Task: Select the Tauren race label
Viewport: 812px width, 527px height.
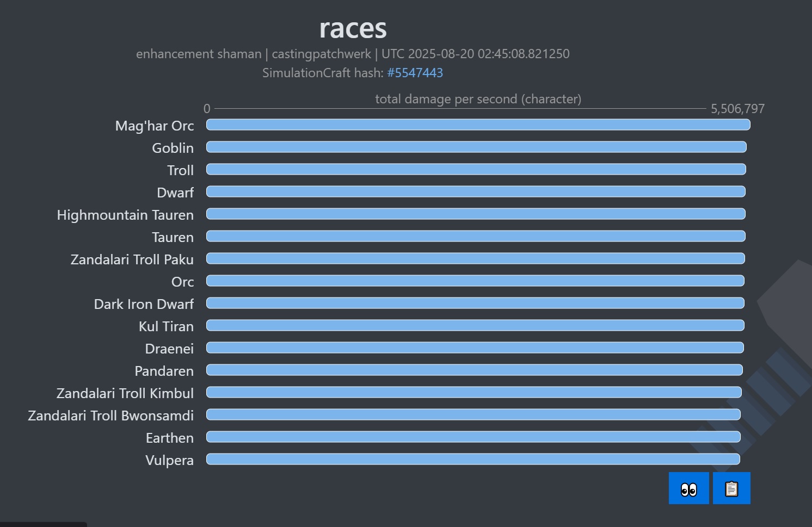Action: [173, 237]
